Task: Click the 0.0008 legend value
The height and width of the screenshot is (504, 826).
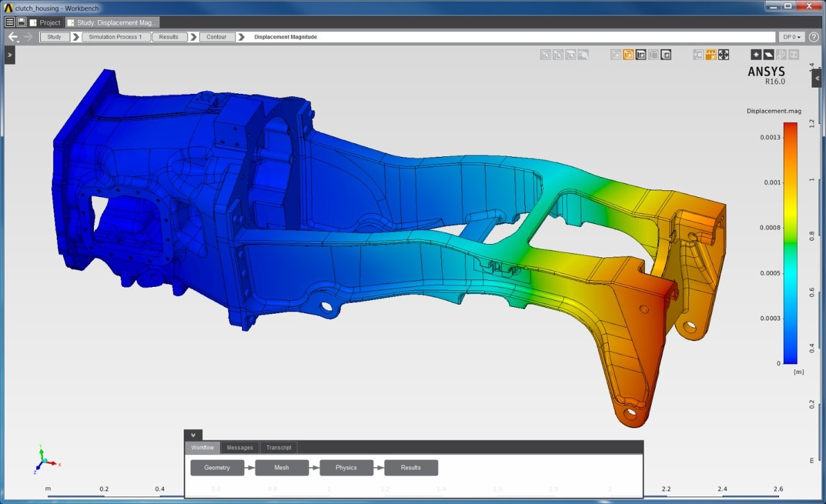Action: [771, 228]
